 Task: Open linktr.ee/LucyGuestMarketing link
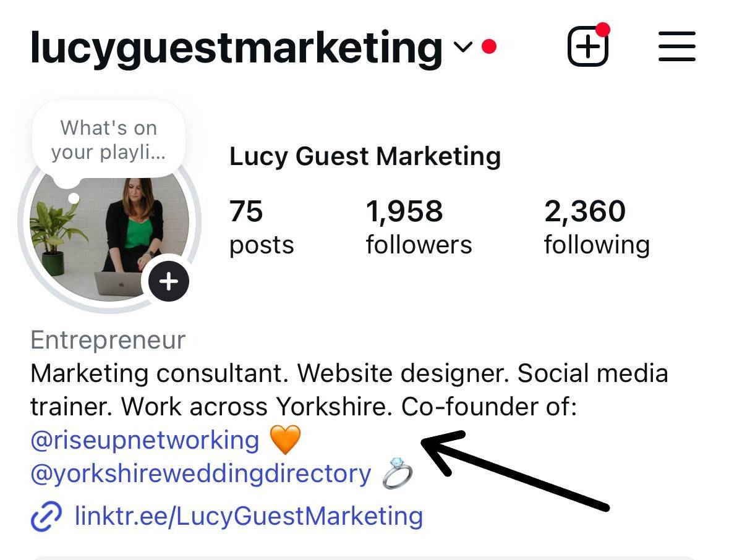point(249,516)
